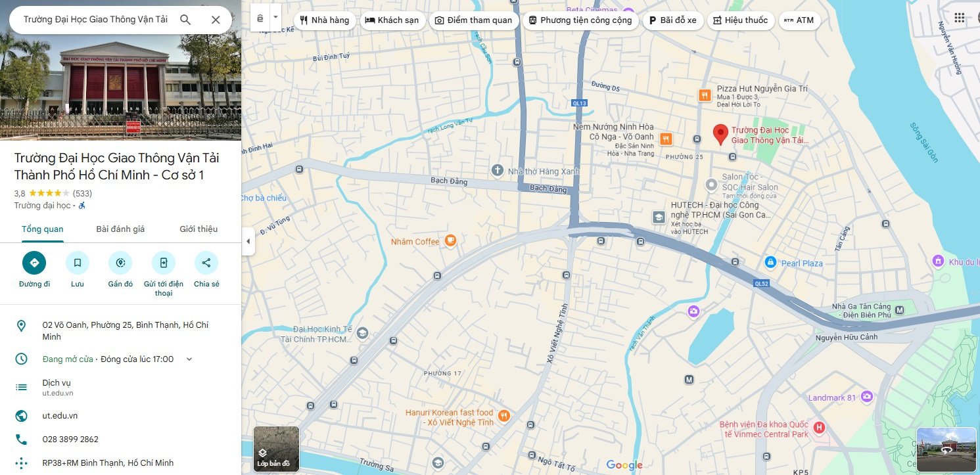980x475 pixels.
Task: Open the Street View thumbnail
Action: pos(946,450)
